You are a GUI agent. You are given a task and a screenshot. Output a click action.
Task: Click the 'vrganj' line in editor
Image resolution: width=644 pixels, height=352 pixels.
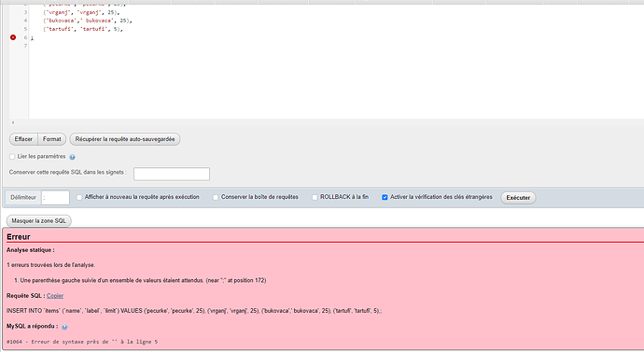coord(81,12)
